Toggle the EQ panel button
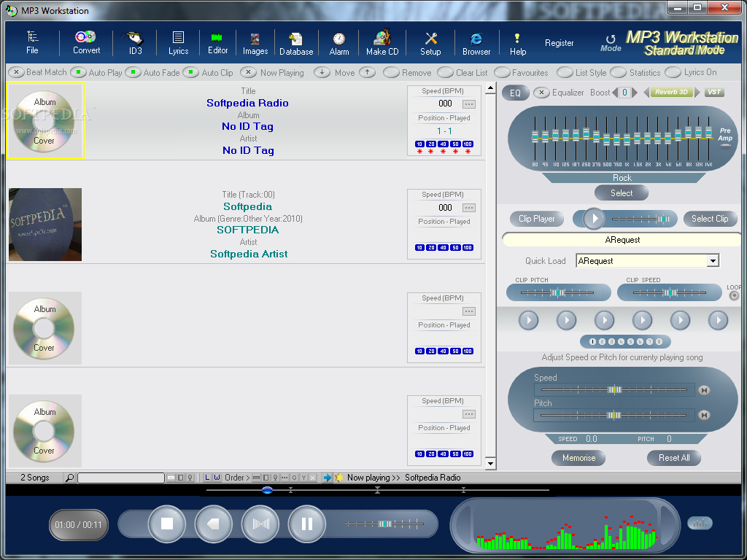This screenshot has width=747, height=560. coord(516,93)
